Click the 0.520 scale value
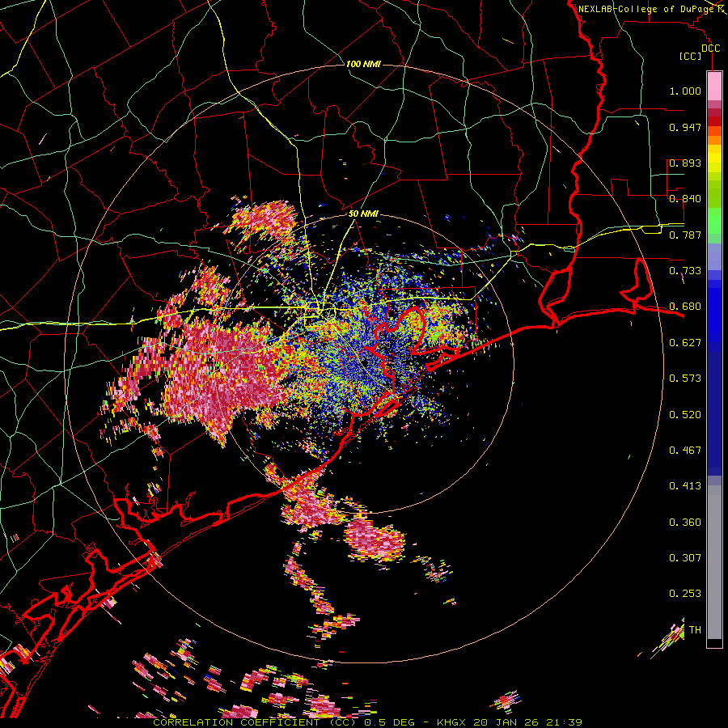The image size is (728, 728). [x=685, y=415]
